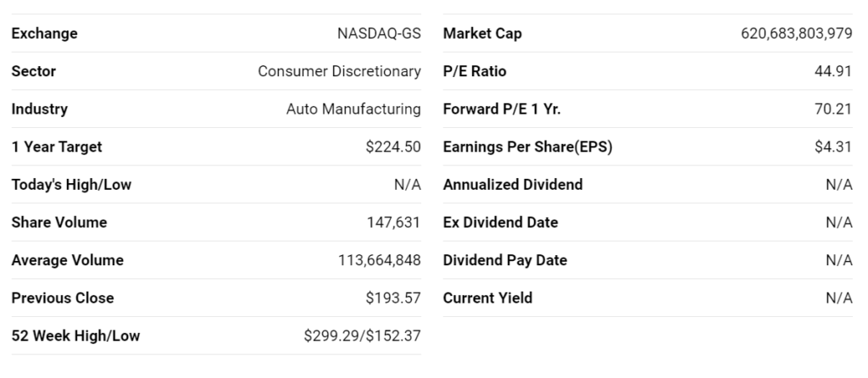Click the $224.50 target price

393,147
